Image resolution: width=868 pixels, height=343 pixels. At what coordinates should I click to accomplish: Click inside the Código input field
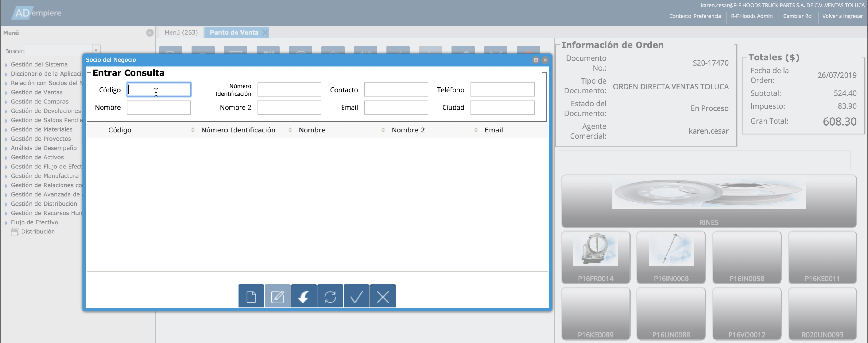(158, 90)
